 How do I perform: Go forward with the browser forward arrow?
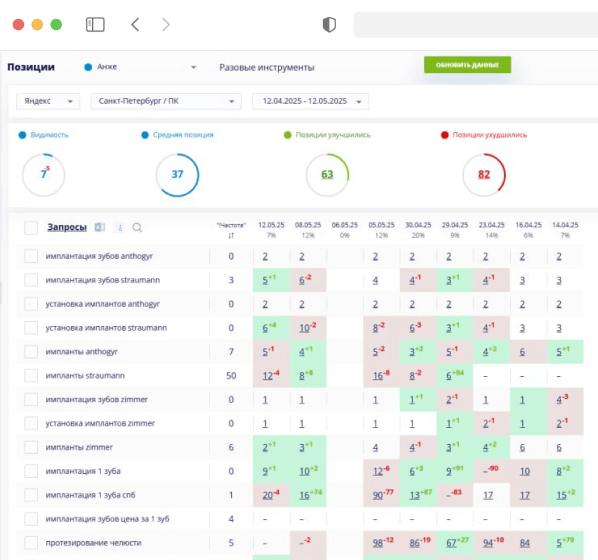(x=166, y=25)
